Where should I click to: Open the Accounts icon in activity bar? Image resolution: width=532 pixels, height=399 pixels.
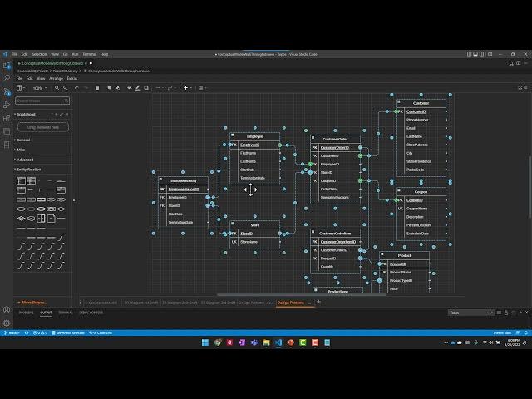point(7,310)
